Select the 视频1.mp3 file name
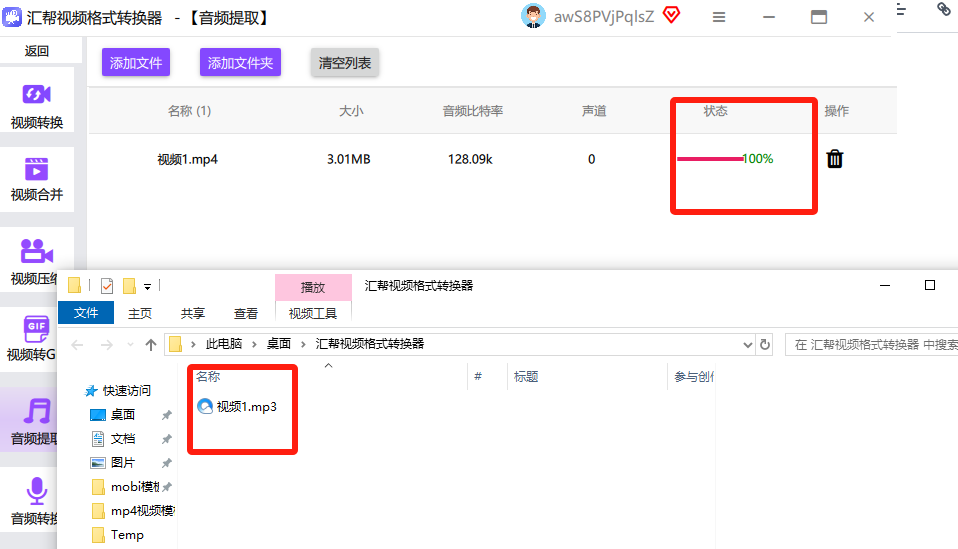958x549 pixels. (247, 407)
